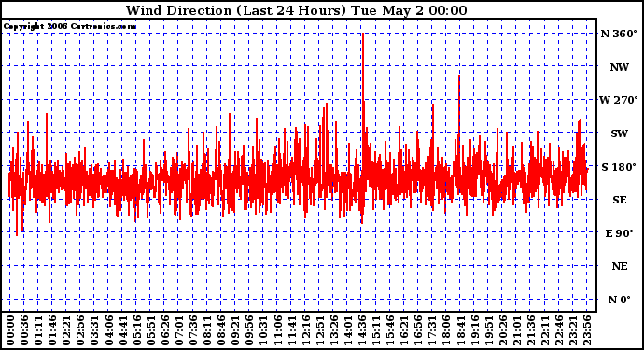
Task: Click the 14:01 time label
Action: pos(348,330)
